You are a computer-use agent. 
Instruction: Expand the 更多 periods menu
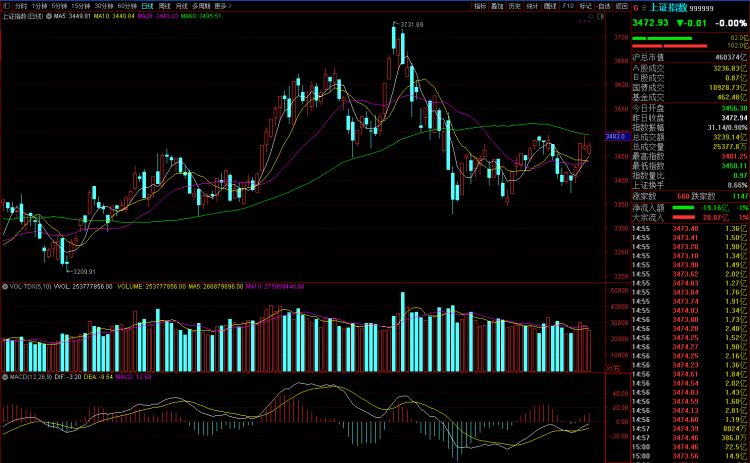(222, 6)
